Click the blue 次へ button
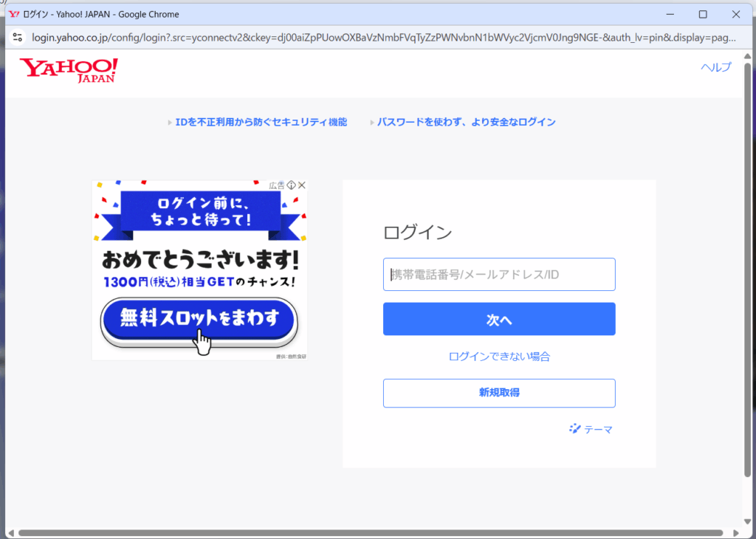Image resolution: width=756 pixels, height=539 pixels. point(499,319)
